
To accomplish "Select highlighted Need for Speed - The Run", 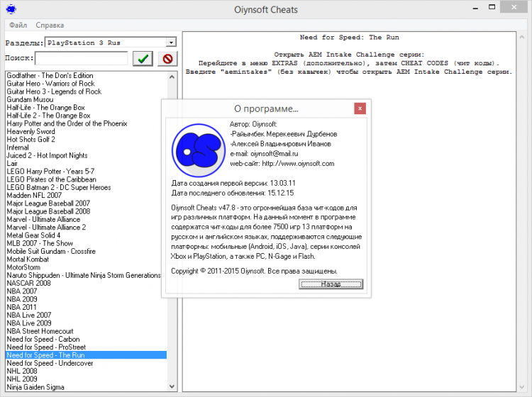I will 87,355.
